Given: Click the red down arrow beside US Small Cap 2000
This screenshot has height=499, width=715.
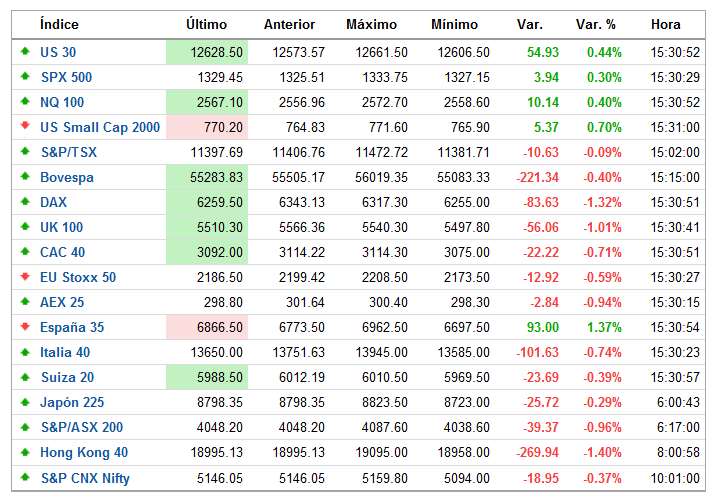Looking at the screenshot, I should (25, 127).
